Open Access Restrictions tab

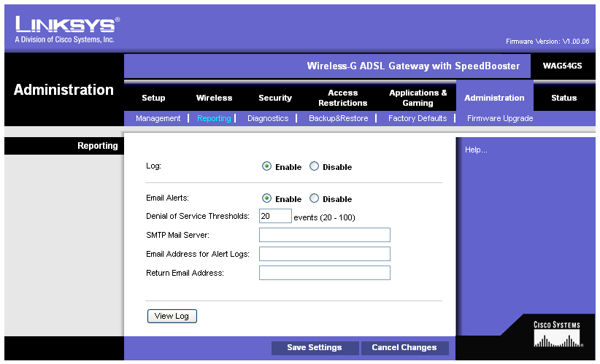tap(343, 98)
